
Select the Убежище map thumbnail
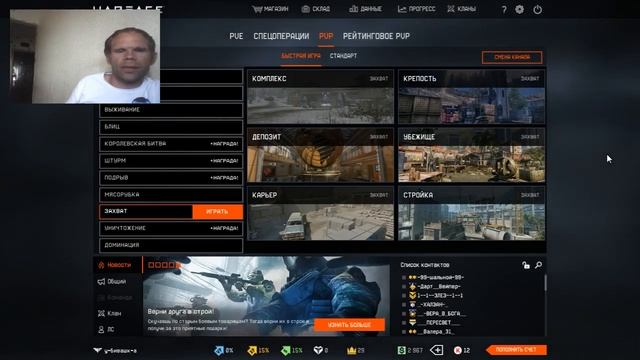[x=471, y=155]
